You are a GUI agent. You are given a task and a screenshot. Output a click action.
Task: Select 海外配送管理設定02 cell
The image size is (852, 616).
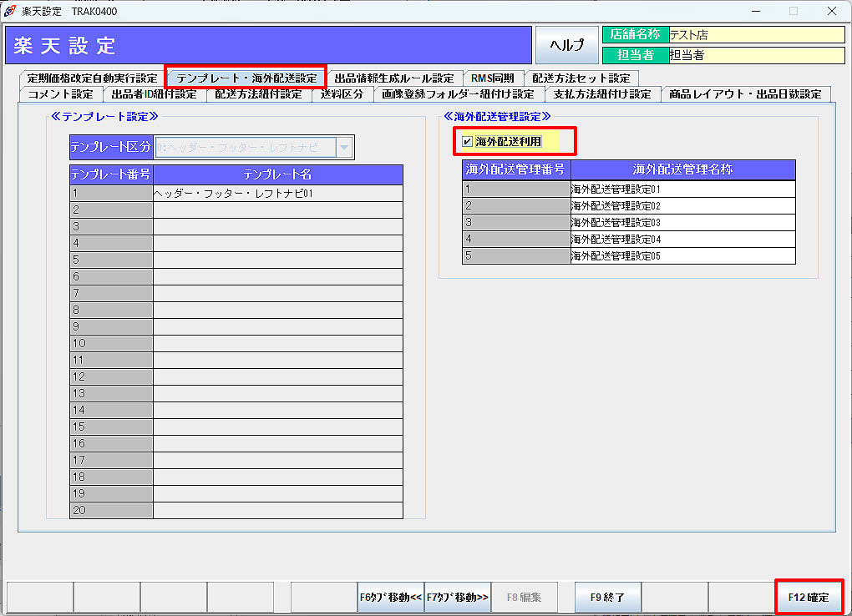683,206
